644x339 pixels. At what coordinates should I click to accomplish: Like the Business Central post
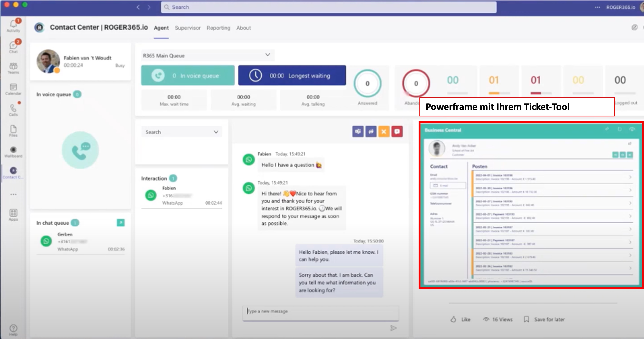point(460,319)
